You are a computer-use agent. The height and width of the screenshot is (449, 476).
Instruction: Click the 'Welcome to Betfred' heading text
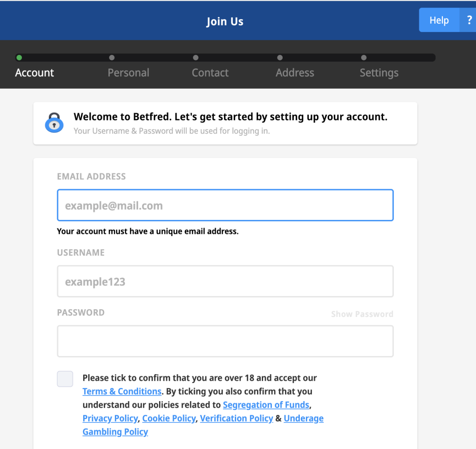coord(231,117)
